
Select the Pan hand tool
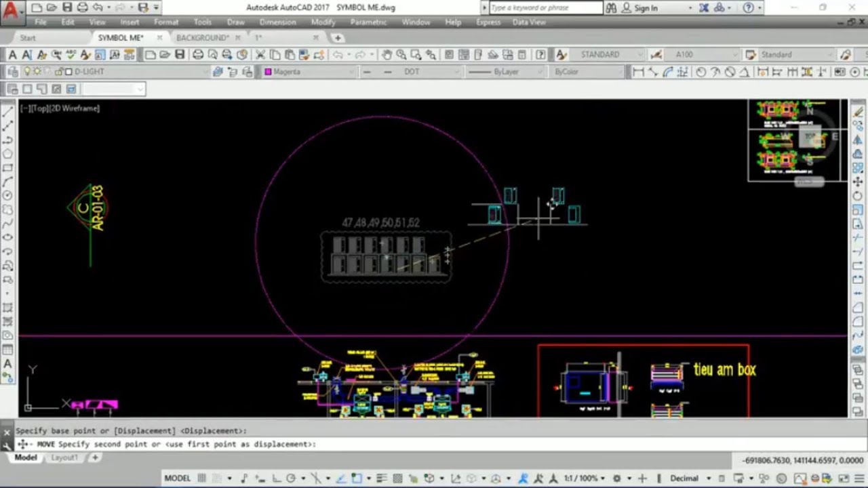pyautogui.click(x=387, y=55)
